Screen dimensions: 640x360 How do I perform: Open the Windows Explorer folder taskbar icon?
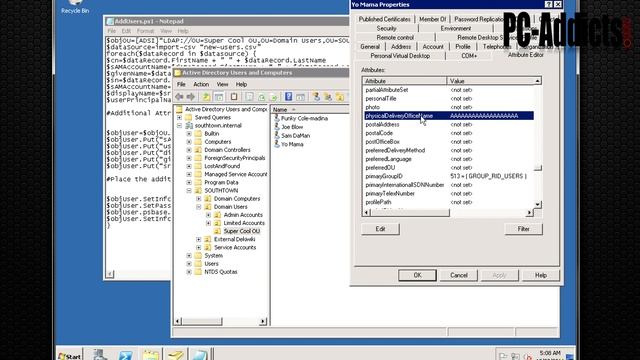[151, 355]
